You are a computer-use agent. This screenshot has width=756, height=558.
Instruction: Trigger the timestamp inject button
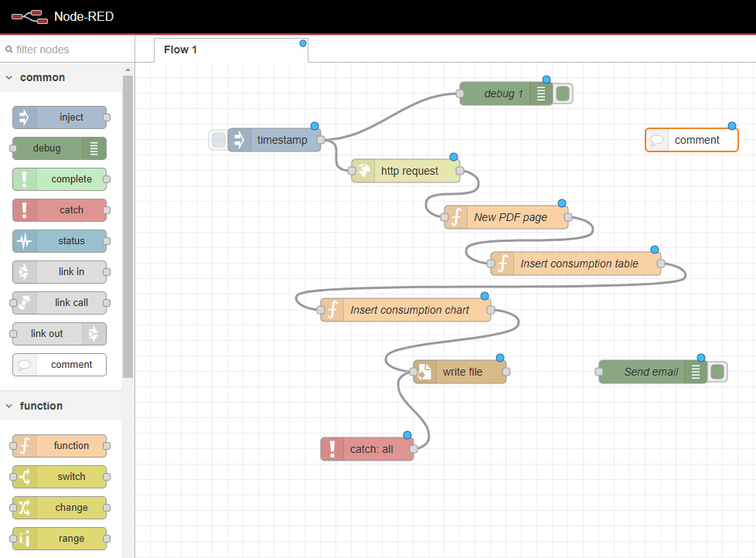pyautogui.click(x=219, y=140)
